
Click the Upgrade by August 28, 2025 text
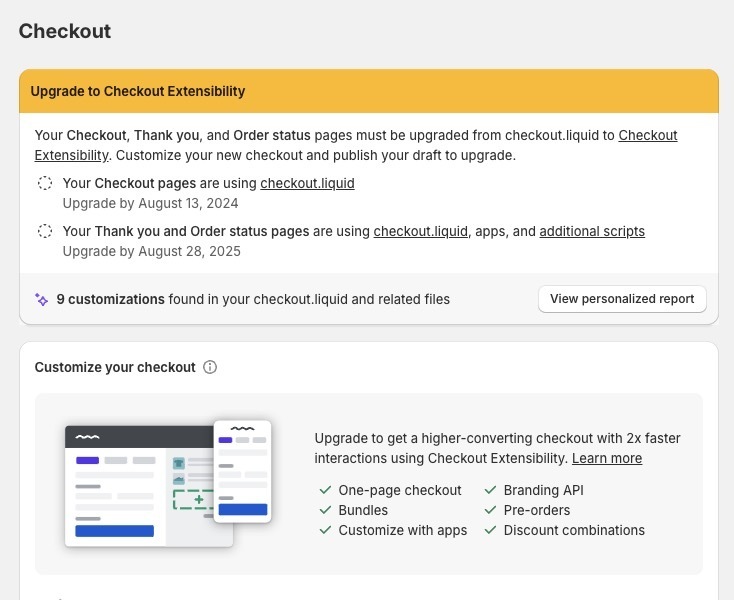pos(152,251)
